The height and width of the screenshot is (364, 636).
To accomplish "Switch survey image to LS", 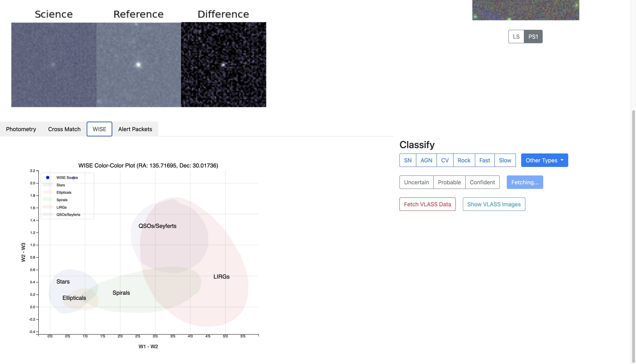I will click(516, 37).
